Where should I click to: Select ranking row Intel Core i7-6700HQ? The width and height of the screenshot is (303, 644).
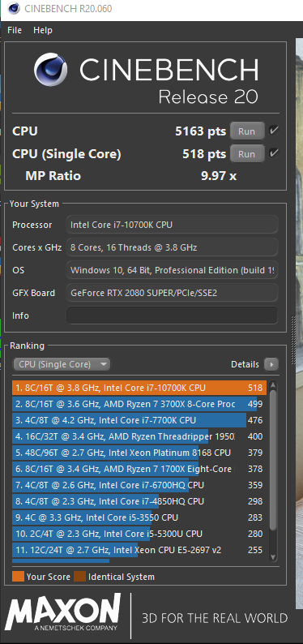pos(139,485)
